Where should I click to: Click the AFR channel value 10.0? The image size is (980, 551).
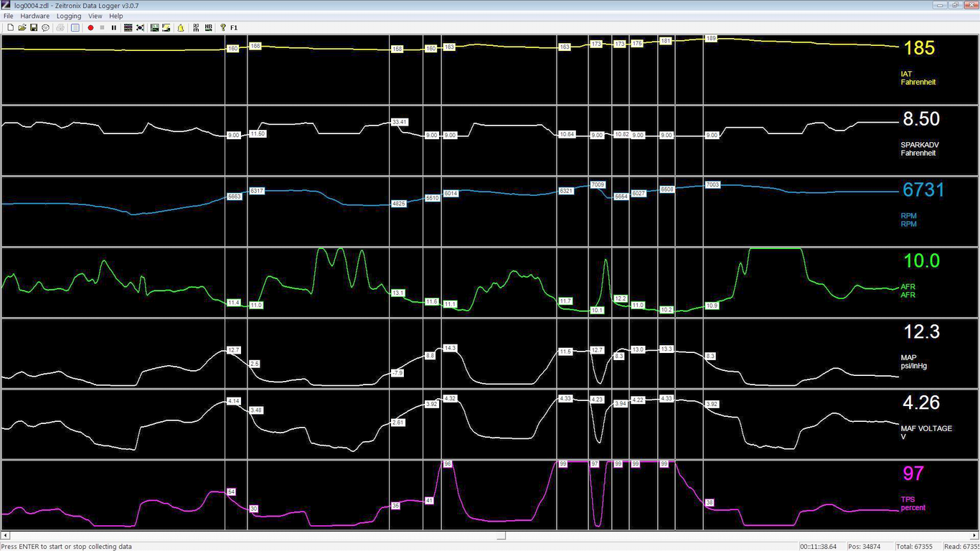(x=921, y=261)
